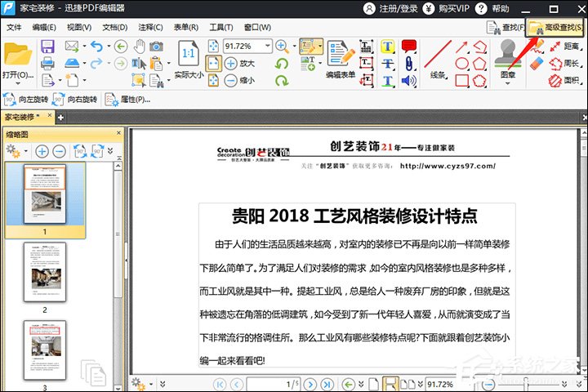Viewport: 588px width, 392px height.
Task: Click the page number input field
Action: pyautogui.click(x=273, y=384)
